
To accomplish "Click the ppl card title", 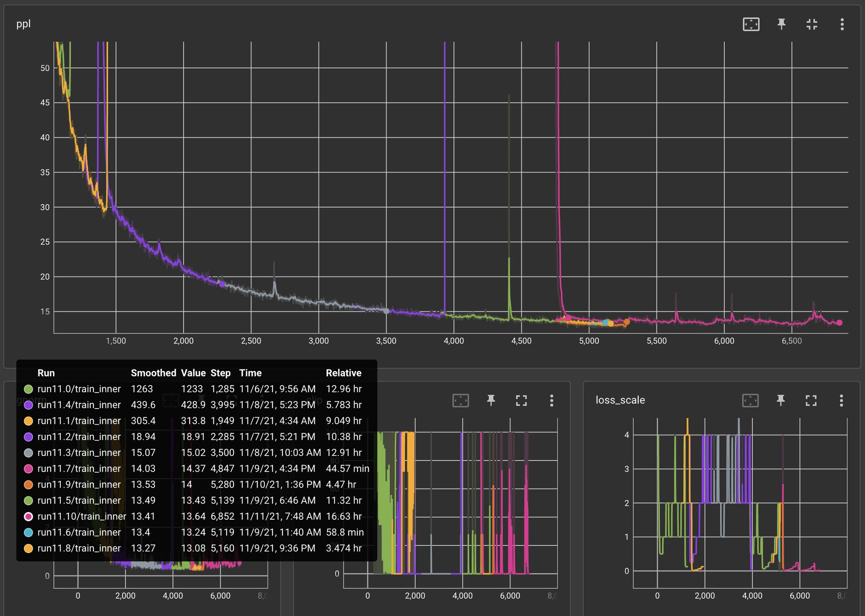I will pyautogui.click(x=24, y=24).
